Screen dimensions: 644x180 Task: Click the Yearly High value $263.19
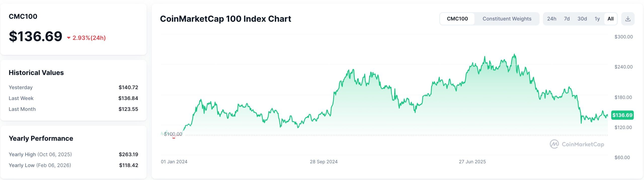click(128, 154)
